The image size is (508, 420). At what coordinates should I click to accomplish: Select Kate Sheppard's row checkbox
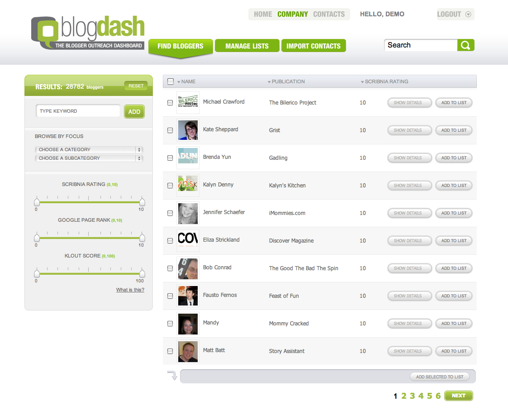tap(170, 130)
